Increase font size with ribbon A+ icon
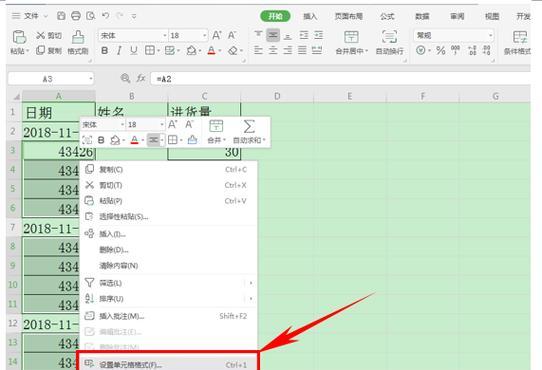 click(217, 35)
